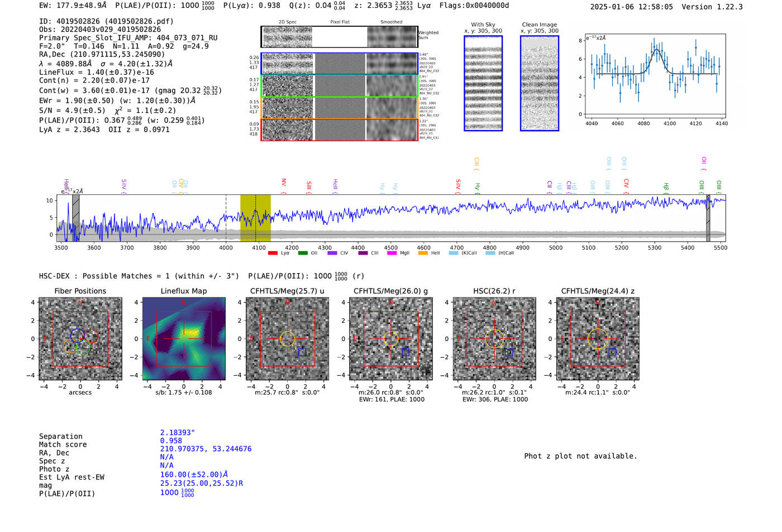Image resolution: width=782 pixels, height=532 pixels.
Task: Click the orange CIII line label above the spectrum
Action: pos(476,164)
